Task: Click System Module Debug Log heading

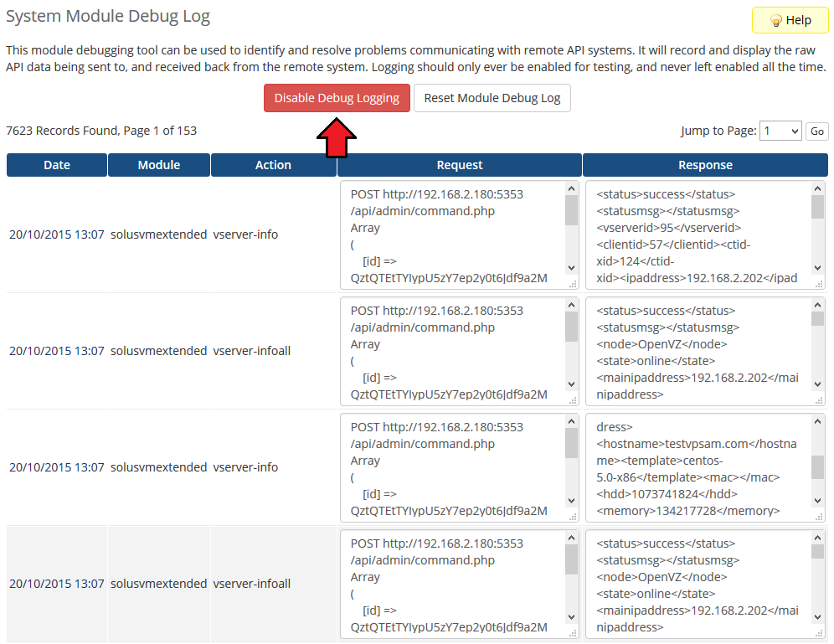Action: (x=108, y=17)
